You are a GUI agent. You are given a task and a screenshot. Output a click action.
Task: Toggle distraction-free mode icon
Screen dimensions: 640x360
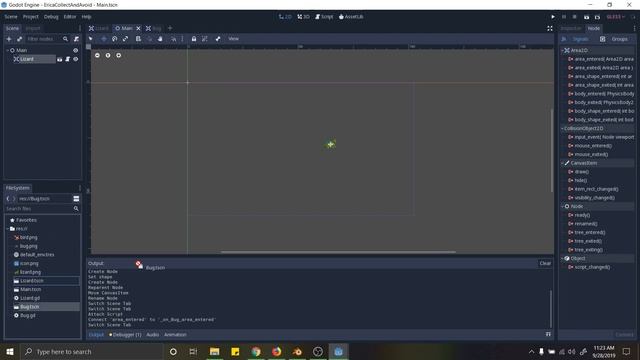coord(550,28)
